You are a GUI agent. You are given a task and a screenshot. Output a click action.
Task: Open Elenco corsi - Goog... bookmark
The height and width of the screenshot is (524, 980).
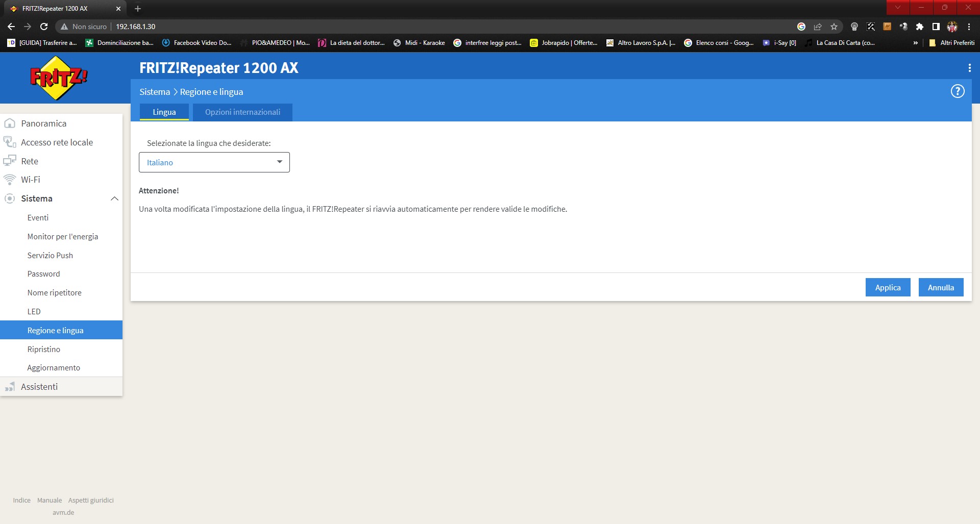point(719,43)
